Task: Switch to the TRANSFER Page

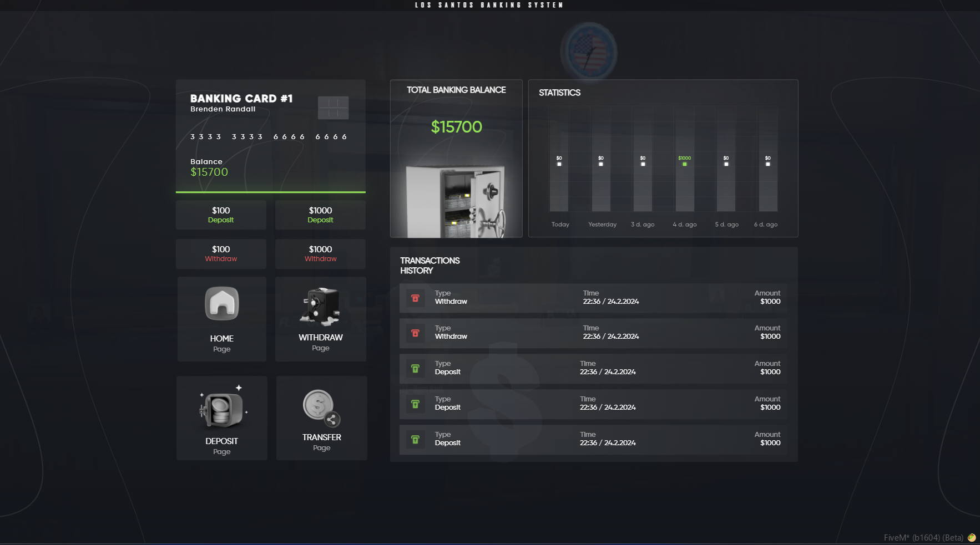Action: pos(321,419)
